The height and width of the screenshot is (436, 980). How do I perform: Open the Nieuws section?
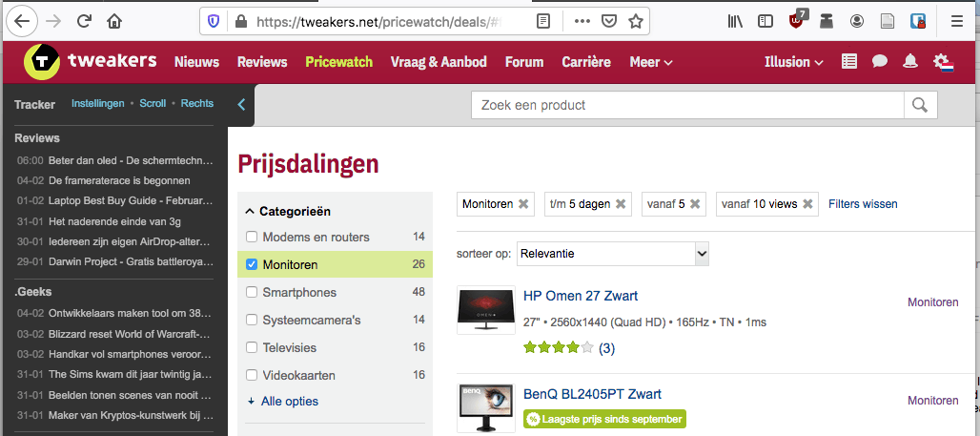pyautogui.click(x=197, y=62)
